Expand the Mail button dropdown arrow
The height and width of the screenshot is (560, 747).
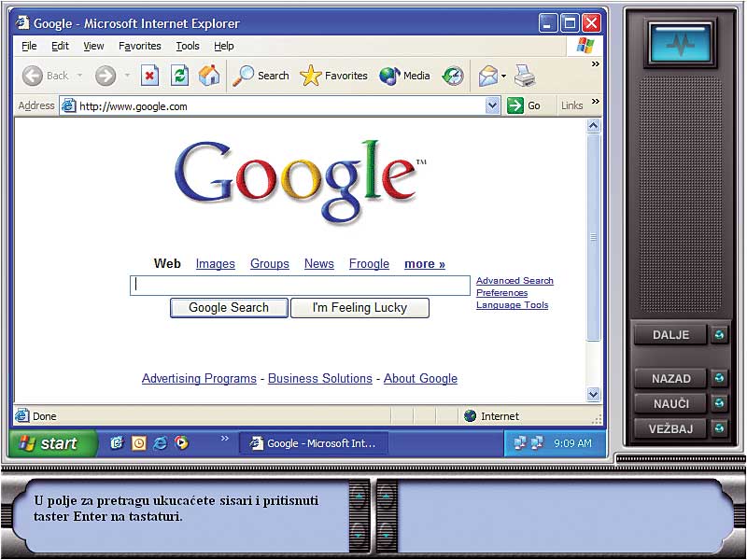(503, 77)
